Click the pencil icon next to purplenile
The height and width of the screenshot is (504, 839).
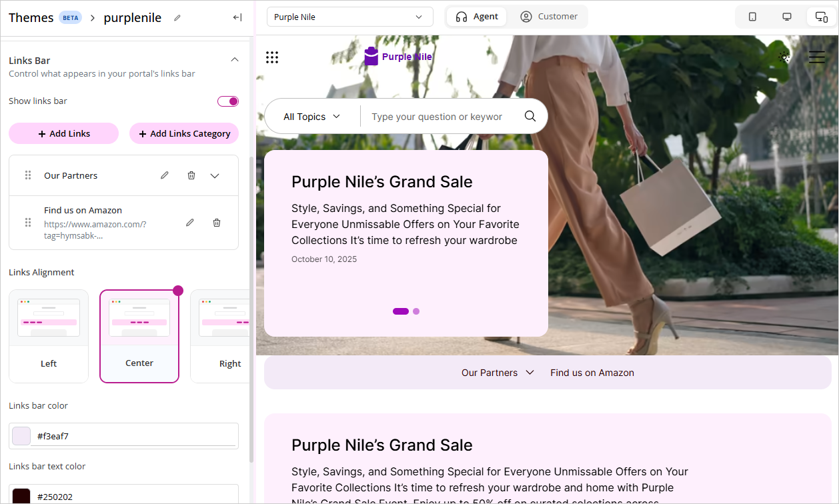[x=177, y=18]
